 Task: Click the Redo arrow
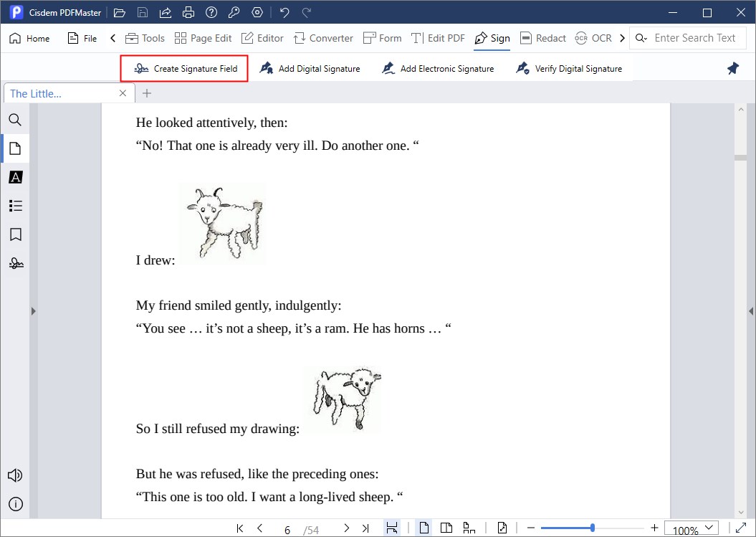(307, 12)
